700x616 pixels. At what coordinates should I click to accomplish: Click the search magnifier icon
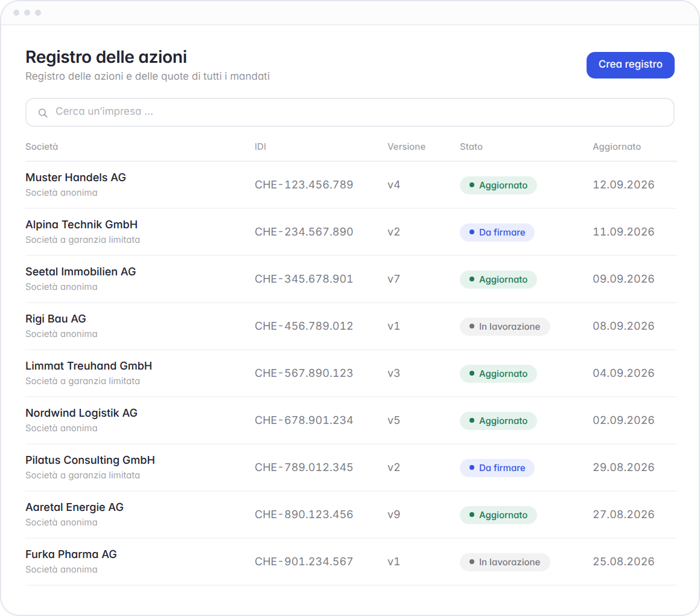(43, 112)
